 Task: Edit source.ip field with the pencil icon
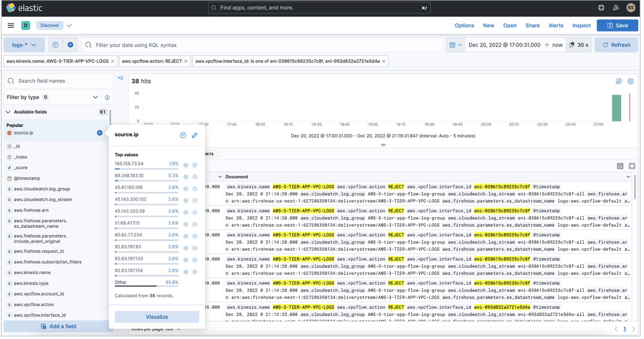tap(195, 135)
